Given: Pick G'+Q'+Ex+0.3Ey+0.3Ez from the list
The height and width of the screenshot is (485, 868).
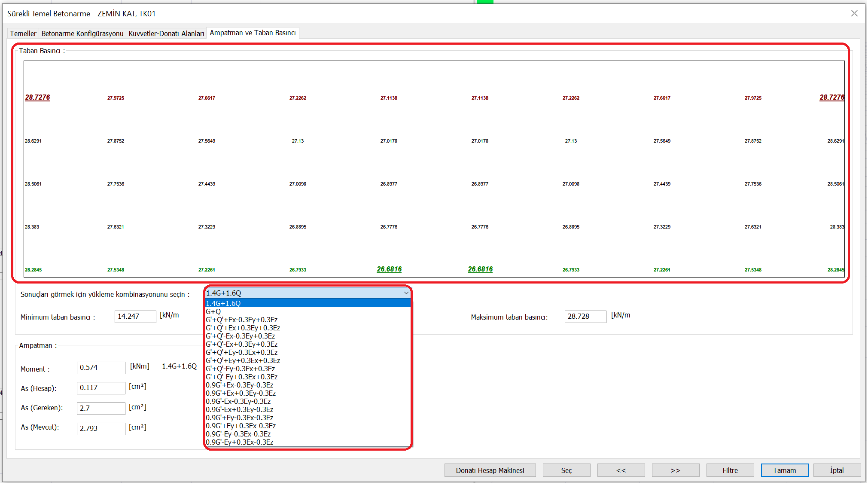Looking at the screenshot, I should (x=308, y=328).
